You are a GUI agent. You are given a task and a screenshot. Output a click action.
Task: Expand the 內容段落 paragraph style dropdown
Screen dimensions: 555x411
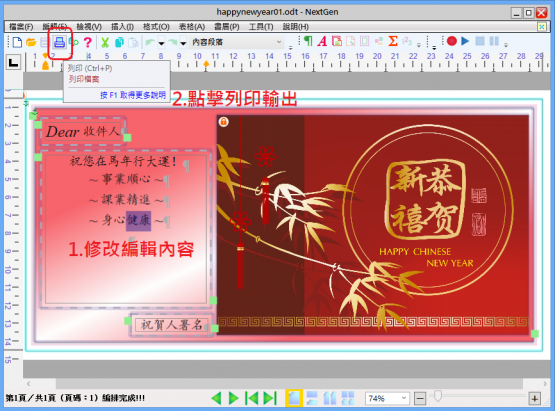click(279, 42)
